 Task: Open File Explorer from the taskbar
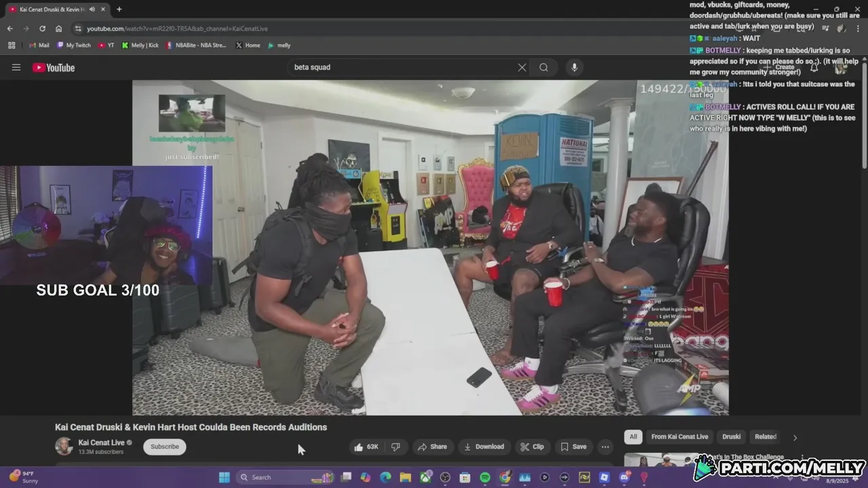click(x=405, y=477)
